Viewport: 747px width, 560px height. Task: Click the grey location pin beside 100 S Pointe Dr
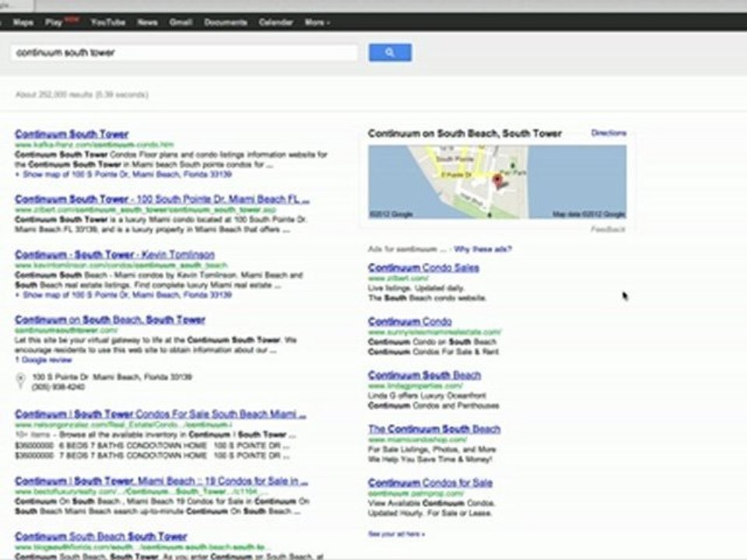(20, 380)
